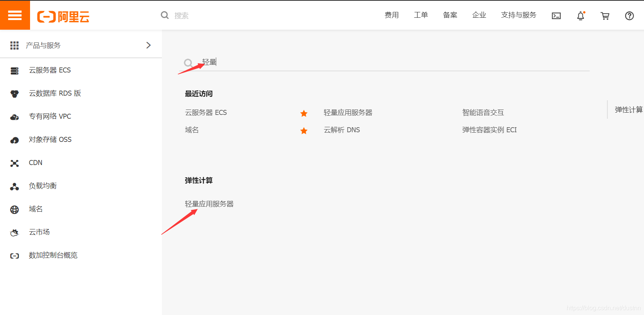Open 云服务器 ECS in the sidebar
Screen dimensions: 644x315
tap(50, 70)
